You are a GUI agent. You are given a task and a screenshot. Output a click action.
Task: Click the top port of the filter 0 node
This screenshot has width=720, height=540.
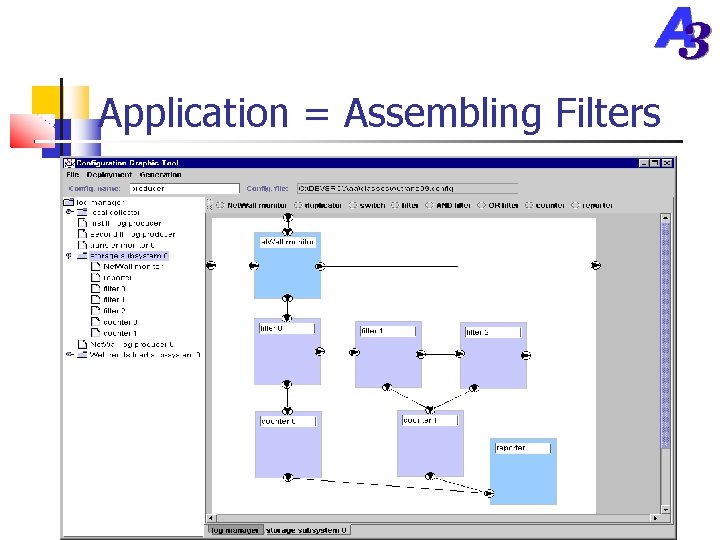[287, 318]
